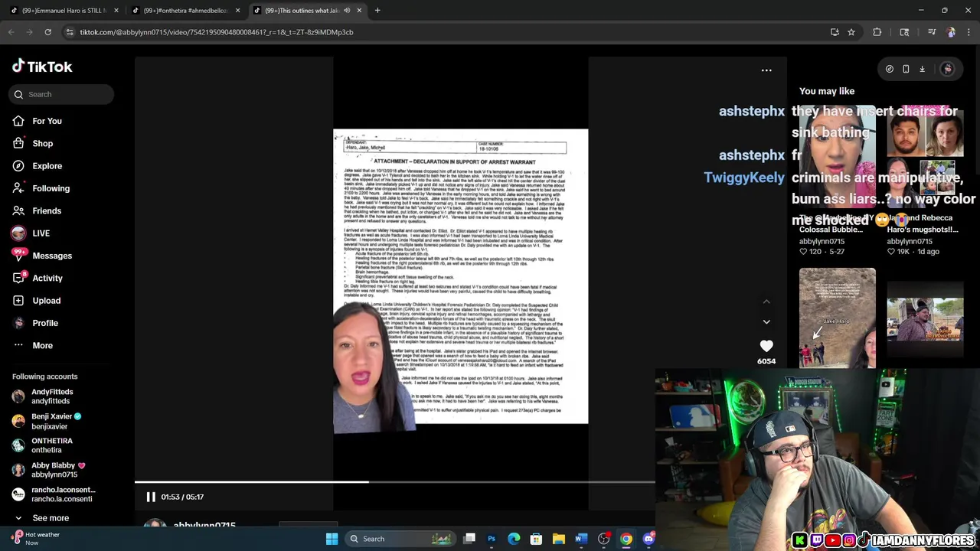Open Chrome profile avatar
980x551 pixels.
pos(951,32)
